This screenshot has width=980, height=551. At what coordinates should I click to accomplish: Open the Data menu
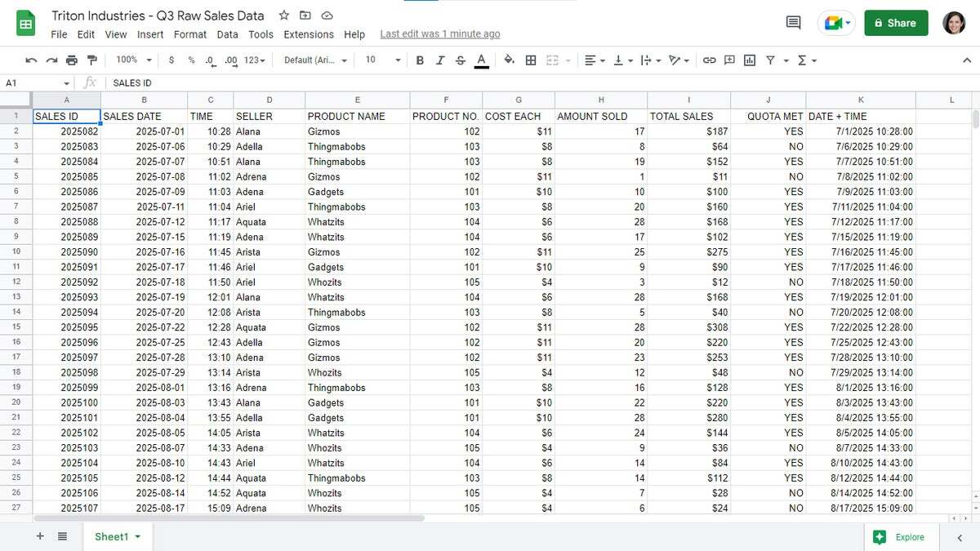228,34
